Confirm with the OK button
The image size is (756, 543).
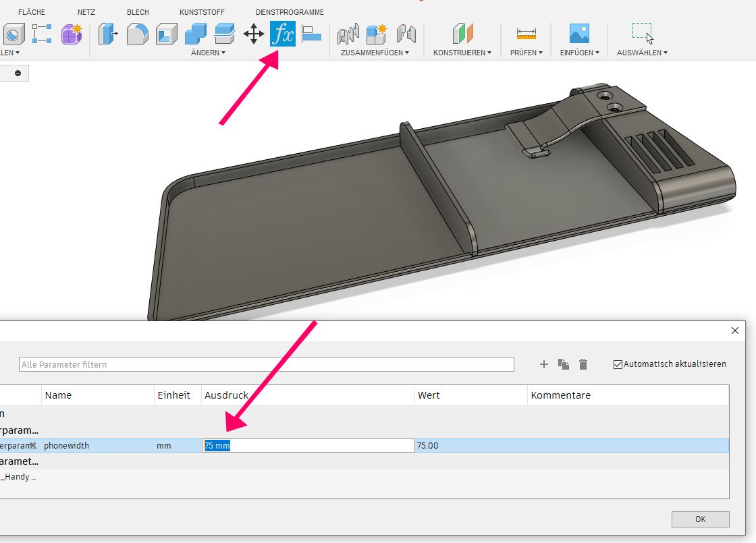point(700,519)
